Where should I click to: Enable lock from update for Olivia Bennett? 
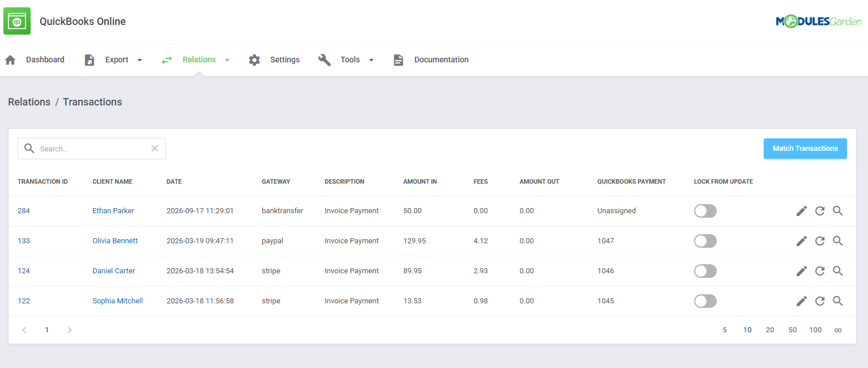tap(705, 241)
